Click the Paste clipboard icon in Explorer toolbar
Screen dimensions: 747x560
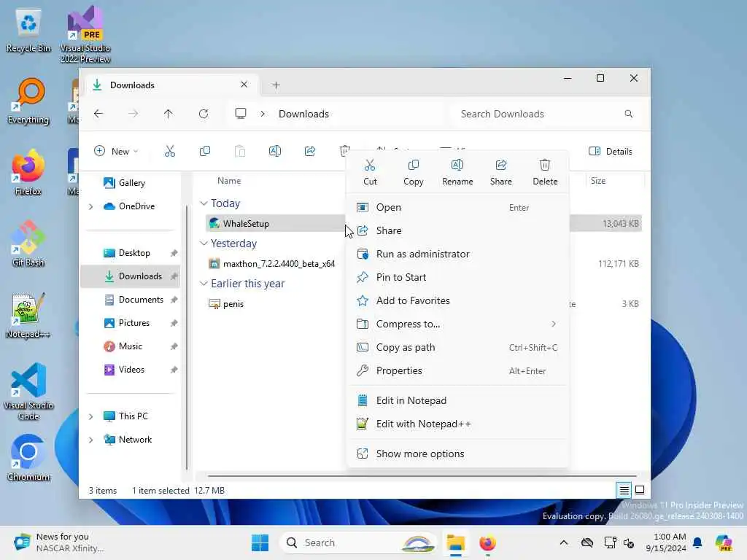pyautogui.click(x=240, y=151)
